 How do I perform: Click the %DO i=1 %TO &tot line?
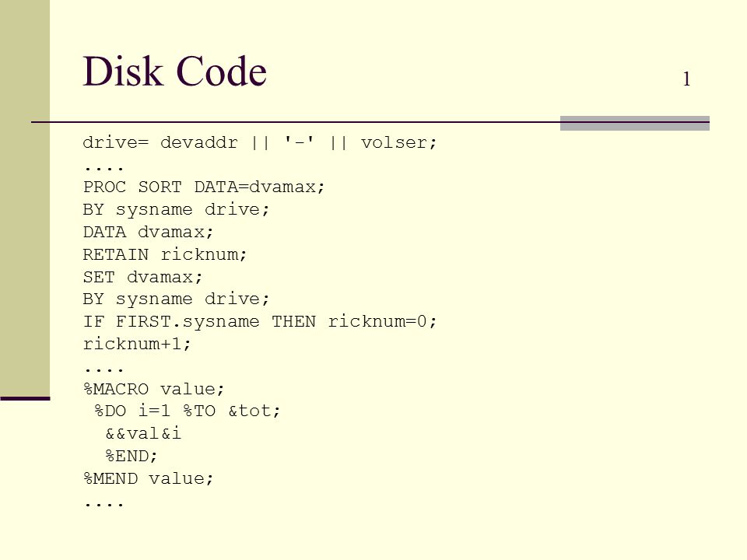click(x=188, y=411)
